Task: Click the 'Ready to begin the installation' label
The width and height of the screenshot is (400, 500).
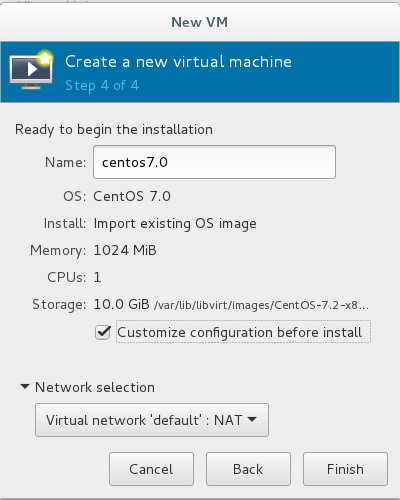Action: click(114, 130)
